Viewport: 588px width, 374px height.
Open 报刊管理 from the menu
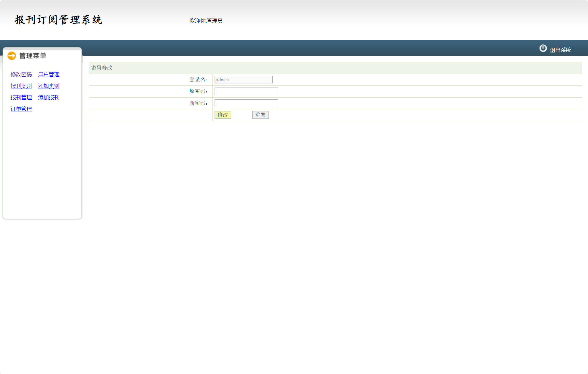pos(21,98)
